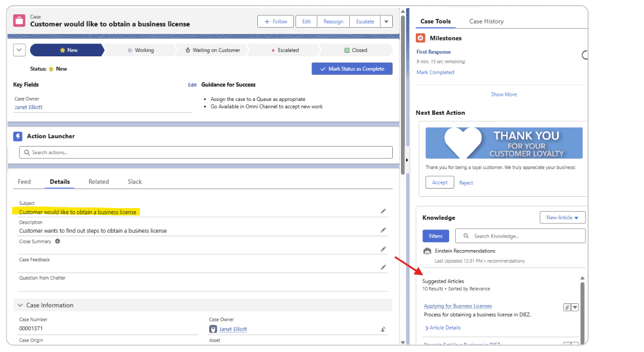Click the Description text value

(x=93, y=231)
